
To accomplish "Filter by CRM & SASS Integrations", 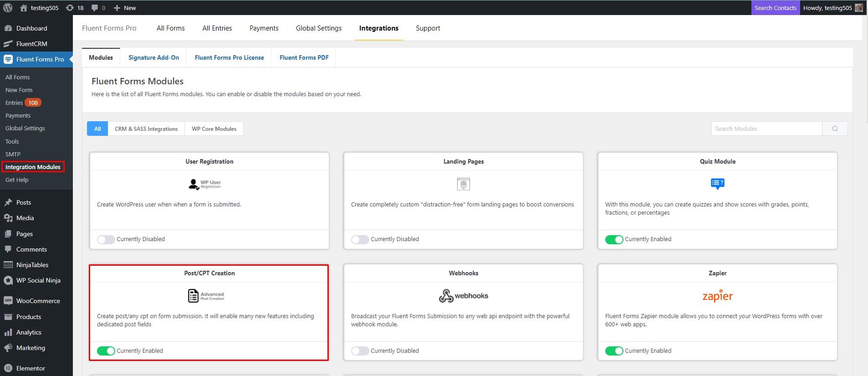I will [146, 129].
